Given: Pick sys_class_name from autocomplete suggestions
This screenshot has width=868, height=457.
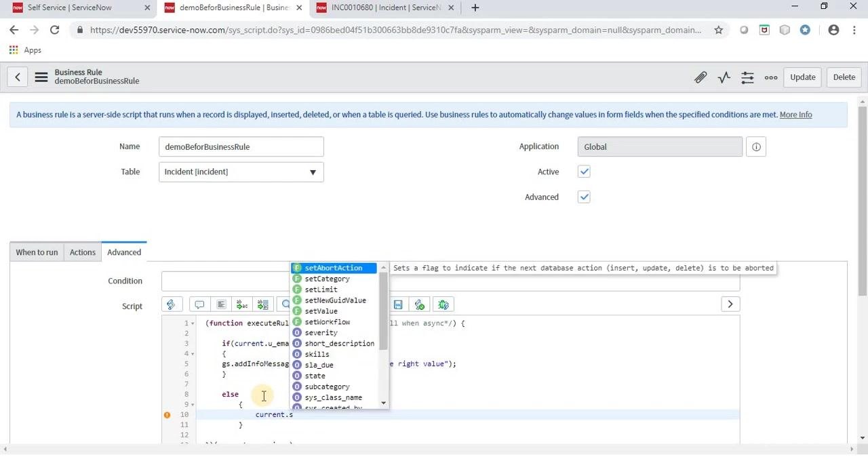Looking at the screenshot, I should (334, 397).
